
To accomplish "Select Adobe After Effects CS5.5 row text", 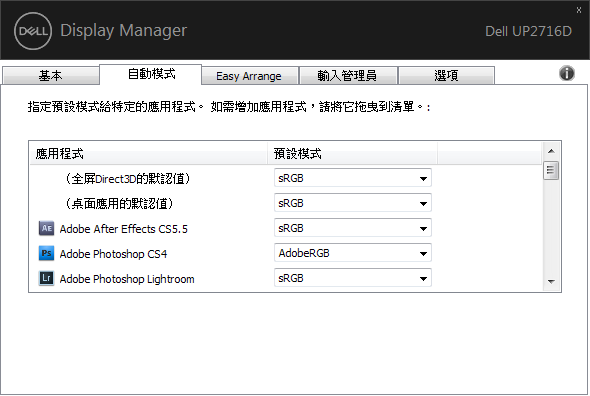I will (x=123, y=229).
